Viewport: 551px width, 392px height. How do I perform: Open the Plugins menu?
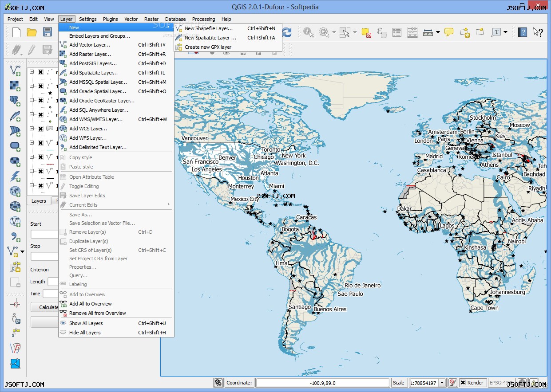(x=111, y=19)
